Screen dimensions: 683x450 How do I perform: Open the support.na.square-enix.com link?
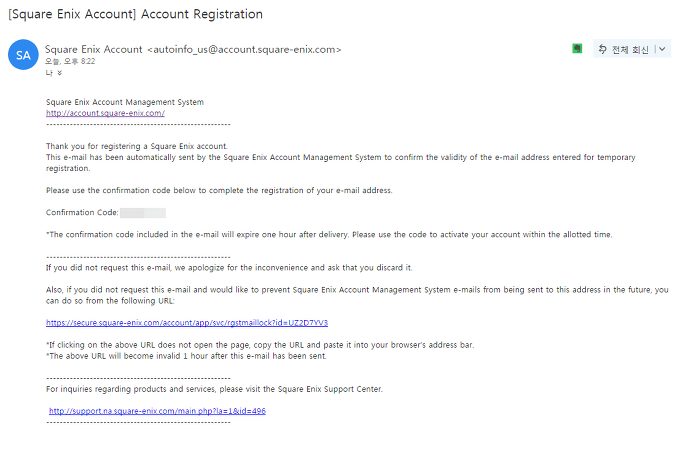pos(157,411)
